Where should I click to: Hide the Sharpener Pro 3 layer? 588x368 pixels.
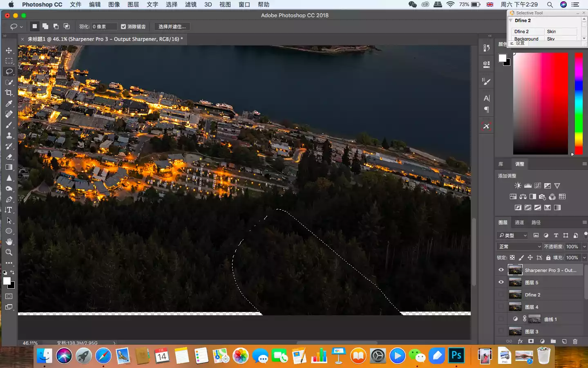tap(501, 270)
